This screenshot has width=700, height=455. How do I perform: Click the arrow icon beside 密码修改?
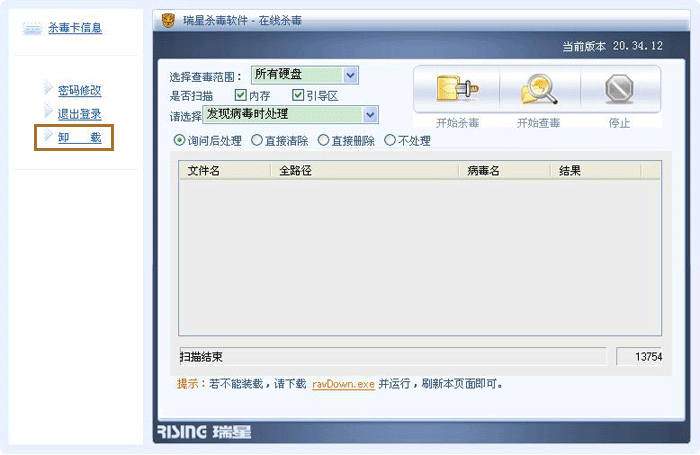click(x=48, y=87)
